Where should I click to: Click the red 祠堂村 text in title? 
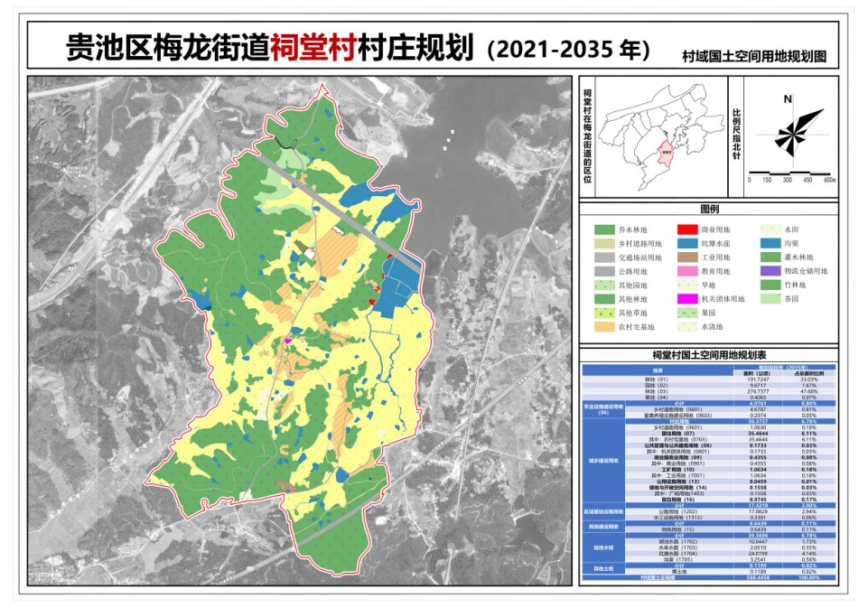coord(313,49)
